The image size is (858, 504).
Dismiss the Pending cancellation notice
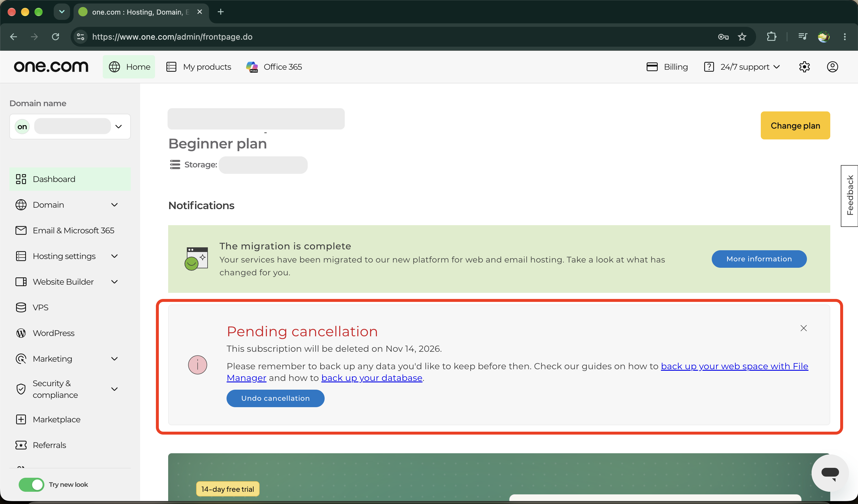tap(803, 328)
